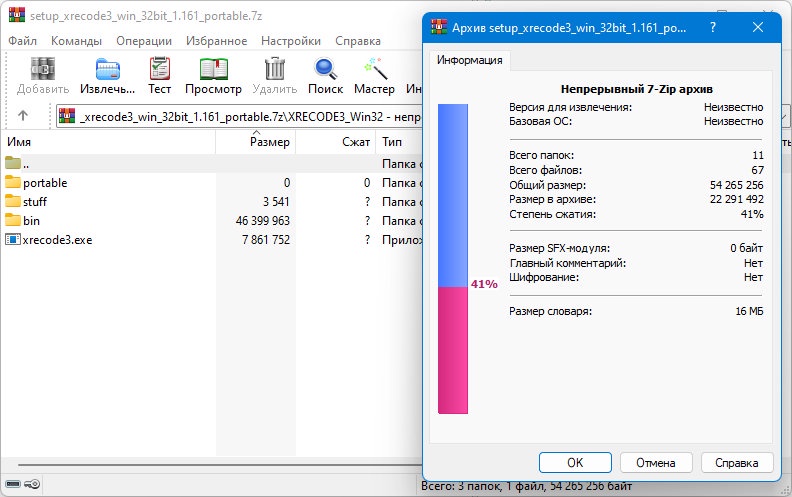Open the Избранное menu
This screenshot has width=792, height=497.
[217, 41]
